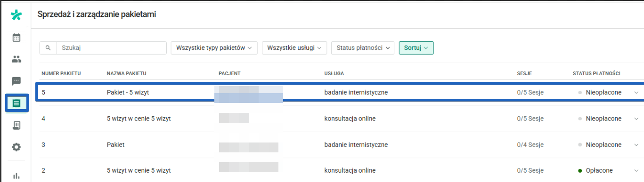The image size is (644, 182).
Task: Click the magnifier search icon
Action: 48,47
